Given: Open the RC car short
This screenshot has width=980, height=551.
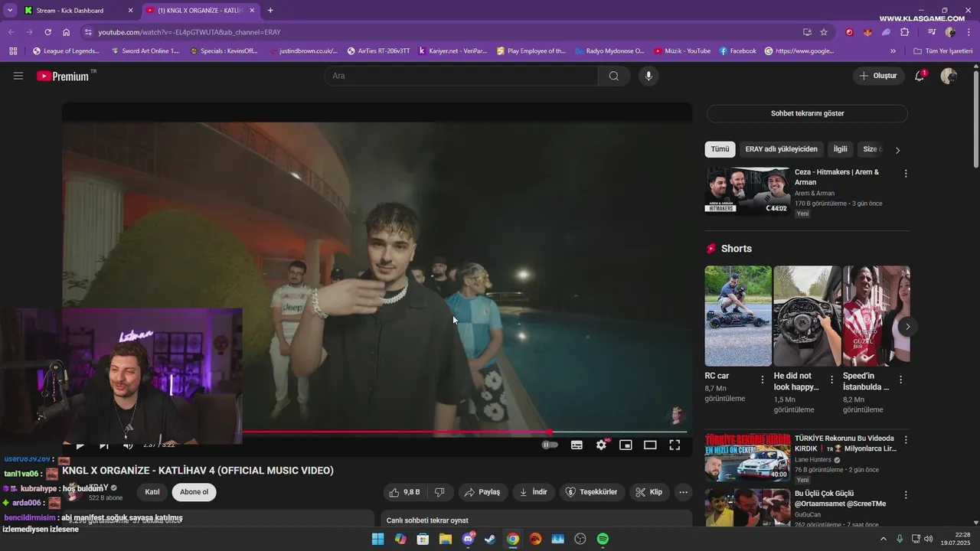Looking at the screenshot, I should pyautogui.click(x=738, y=316).
